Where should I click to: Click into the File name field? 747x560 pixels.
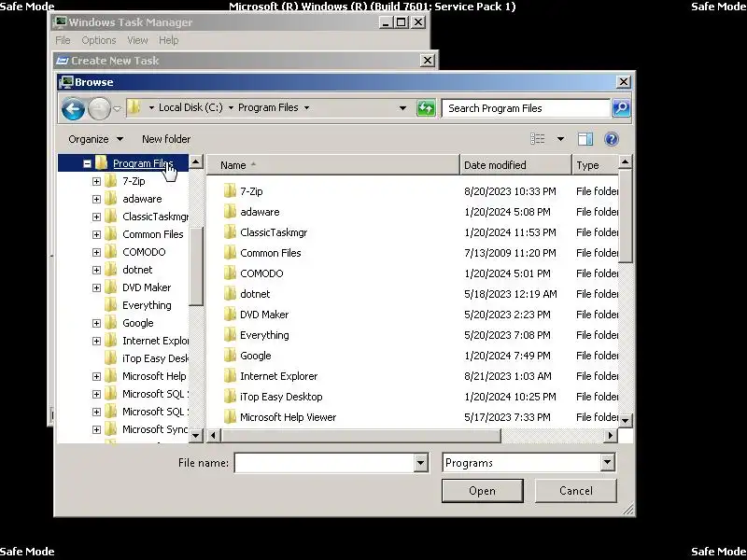point(324,462)
